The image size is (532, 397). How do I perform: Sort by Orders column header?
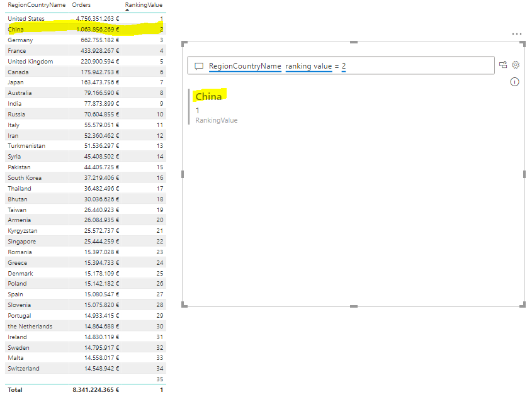point(81,5)
